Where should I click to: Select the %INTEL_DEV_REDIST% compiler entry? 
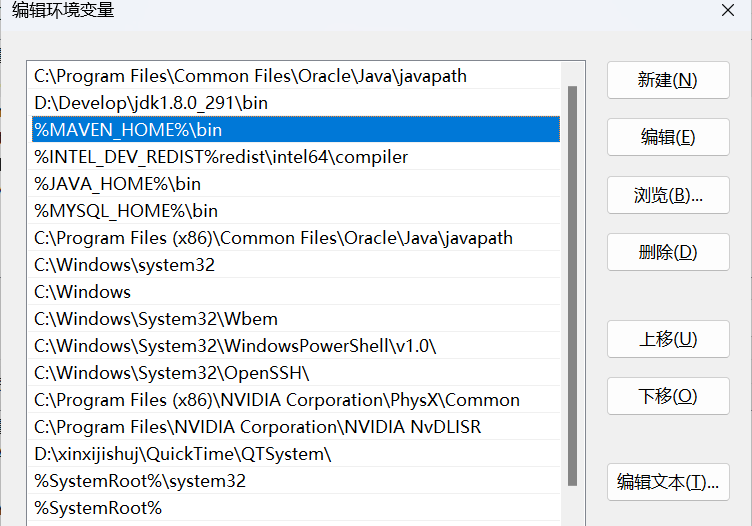point(221,157)
